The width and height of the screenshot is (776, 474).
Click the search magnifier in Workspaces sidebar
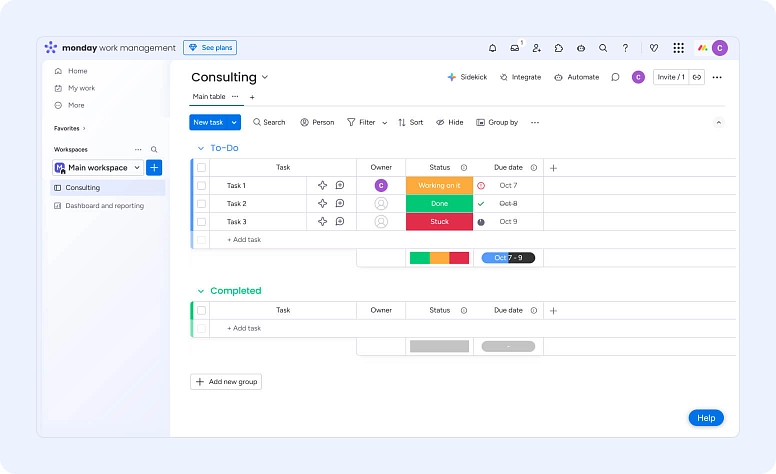click(154, 150)
